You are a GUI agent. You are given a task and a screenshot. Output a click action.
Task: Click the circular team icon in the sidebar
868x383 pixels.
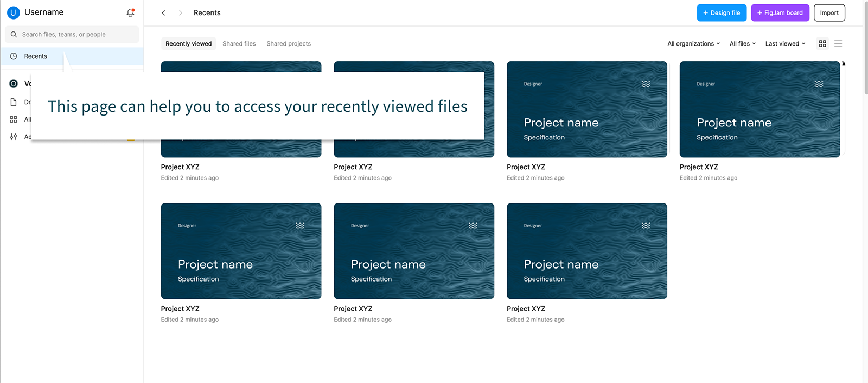pyautogui.click(x=14, y=84)
